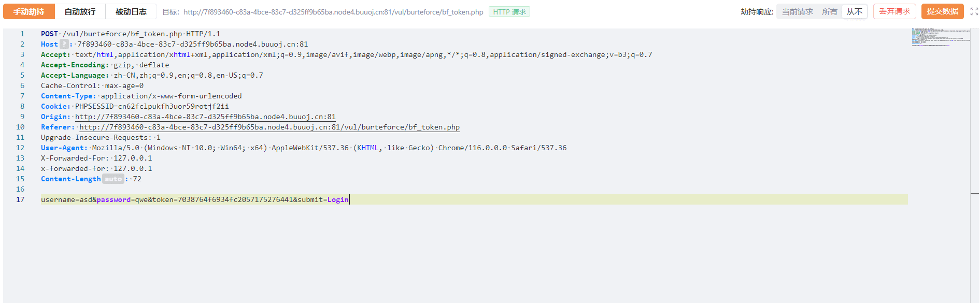
Task: Open the 被动日志 tab
Action: [x=131, y=12]
